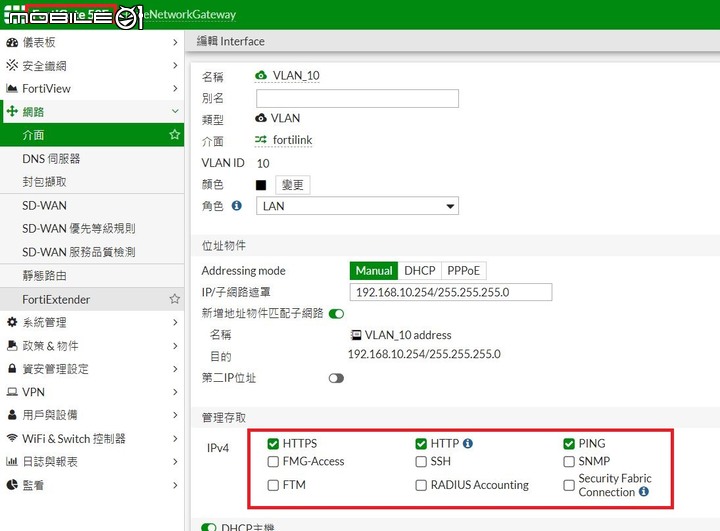Expand the FortiView menu chevron

coord(175,88)
